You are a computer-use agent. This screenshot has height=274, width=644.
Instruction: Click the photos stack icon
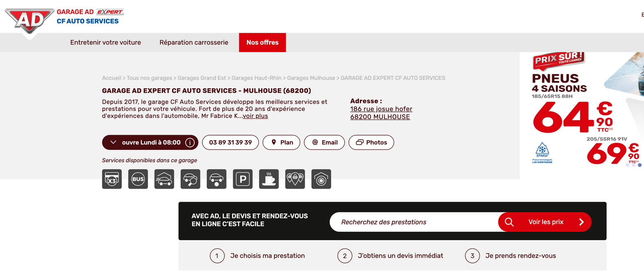click(360, 142)
